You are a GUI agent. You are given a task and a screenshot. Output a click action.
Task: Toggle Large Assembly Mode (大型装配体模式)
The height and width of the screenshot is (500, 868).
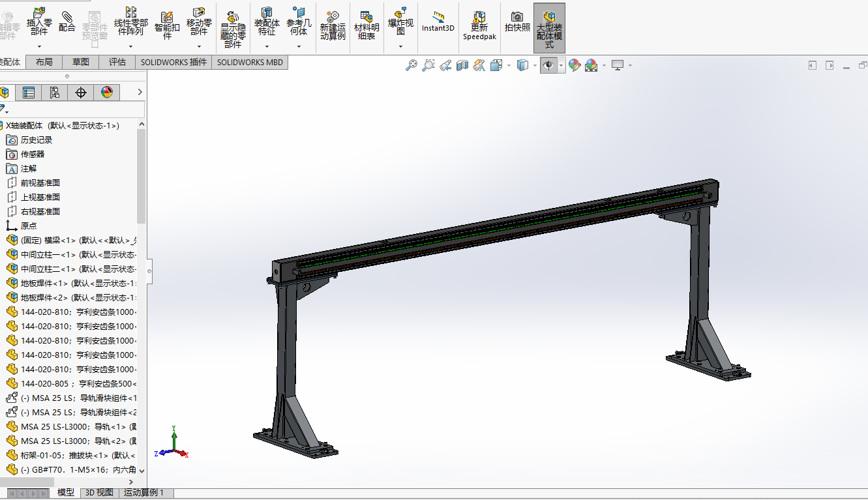click(x=549, y=27)
